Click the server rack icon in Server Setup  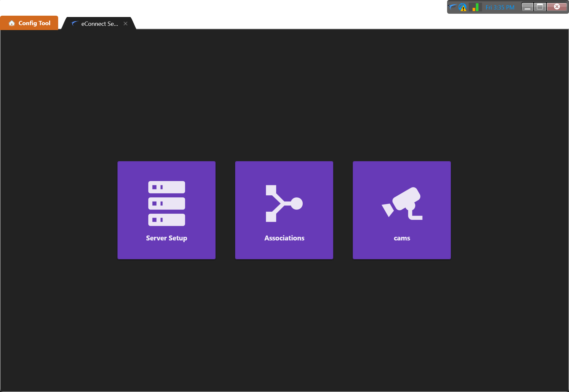pyautogui.click(x=166, y=203)
